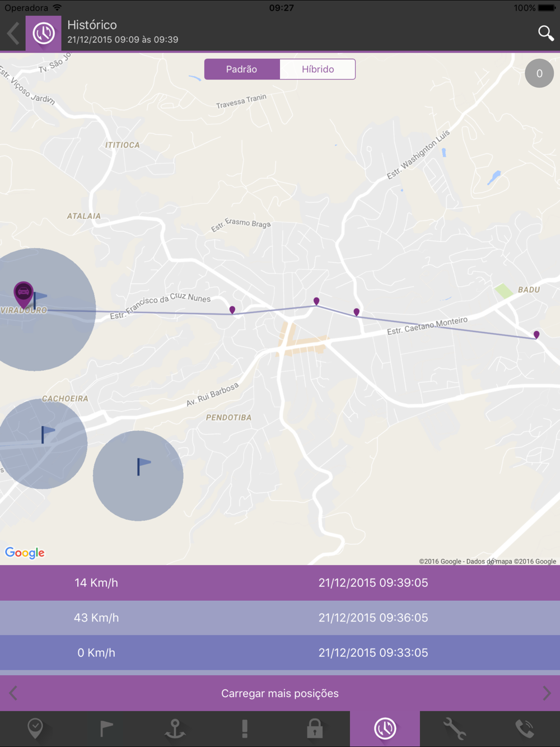560x747 pixels.
Task: Tap position pin on Estr. Francisco da Cruz Nunes
Action: click(232, 310)
